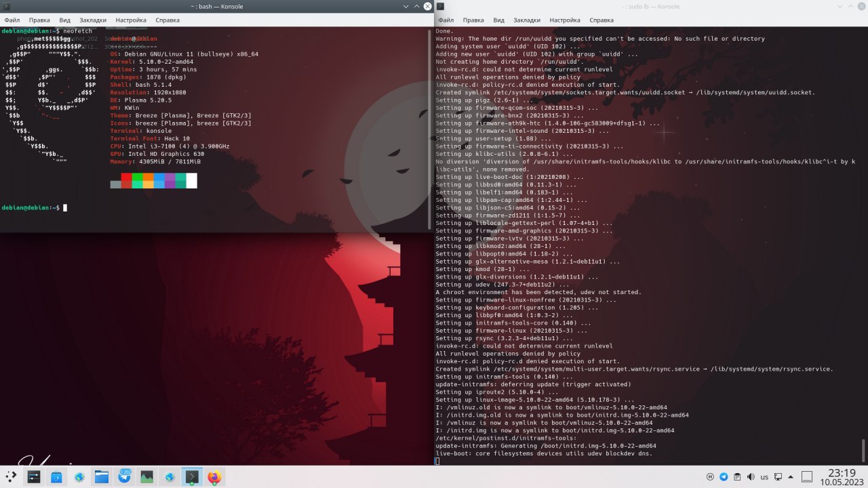Click the 'OS: Debian GNU/Linux 11' line

point(184,54)
